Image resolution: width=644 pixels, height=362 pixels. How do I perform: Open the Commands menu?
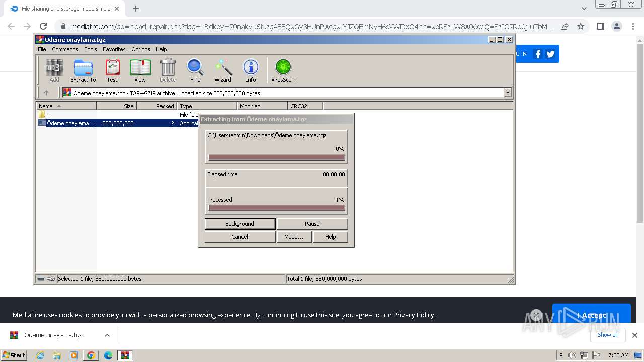[x=65, y=49]
